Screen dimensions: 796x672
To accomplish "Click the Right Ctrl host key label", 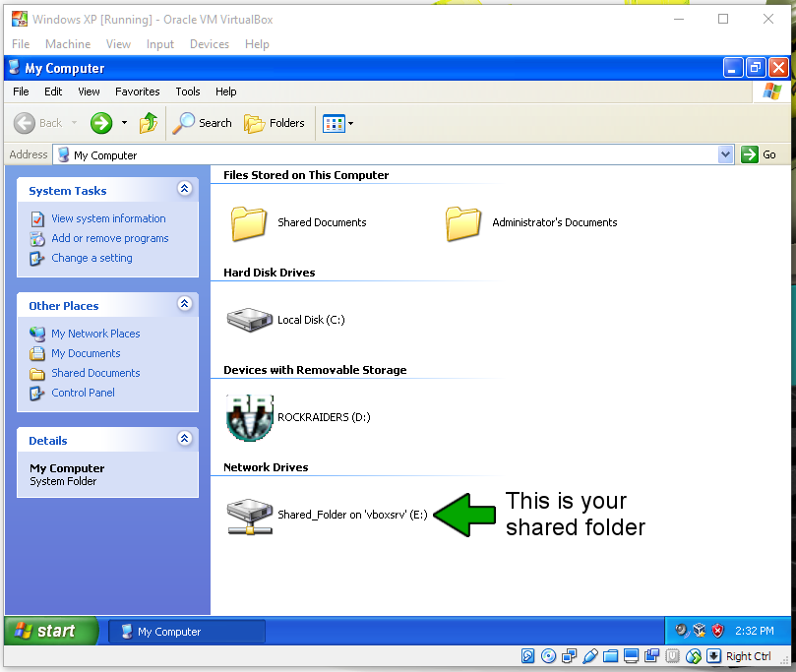I will 749,656.
